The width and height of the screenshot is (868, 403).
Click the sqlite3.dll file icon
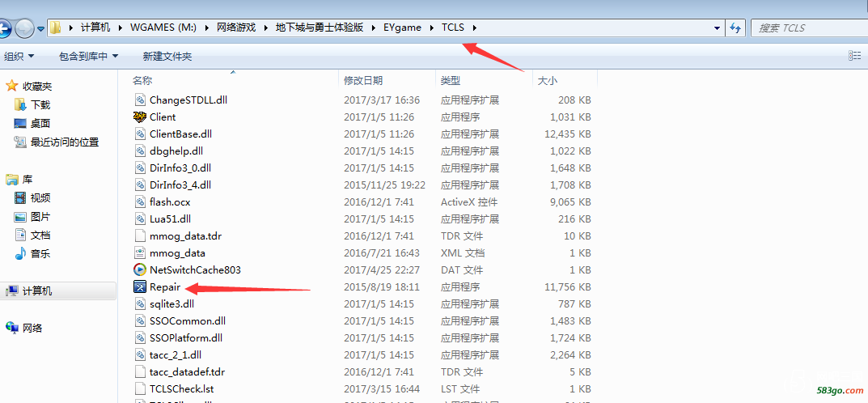[140, 304]
